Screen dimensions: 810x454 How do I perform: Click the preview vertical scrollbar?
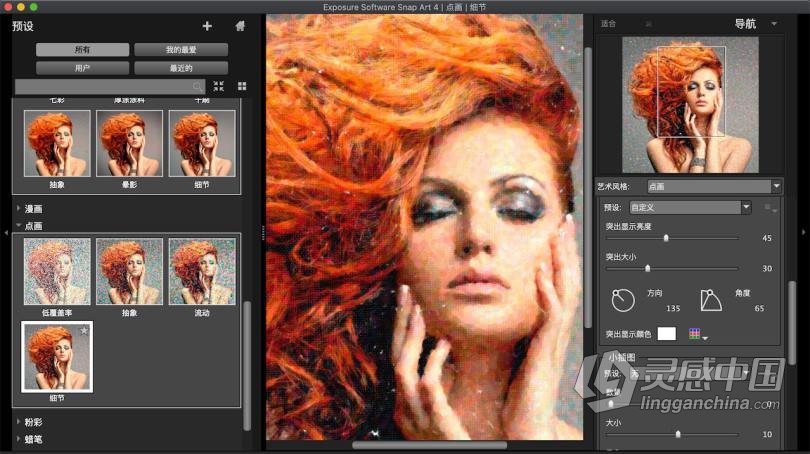[588, 186]
